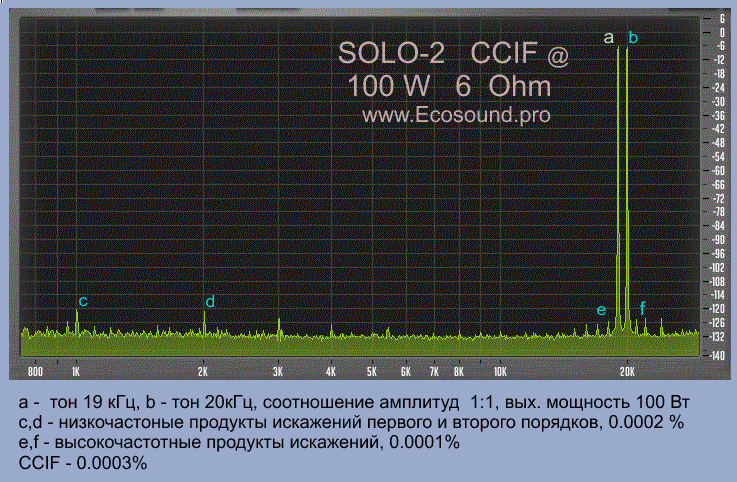Click the -126 dB scale label
The image size is (737, 482).
point(718,323)
